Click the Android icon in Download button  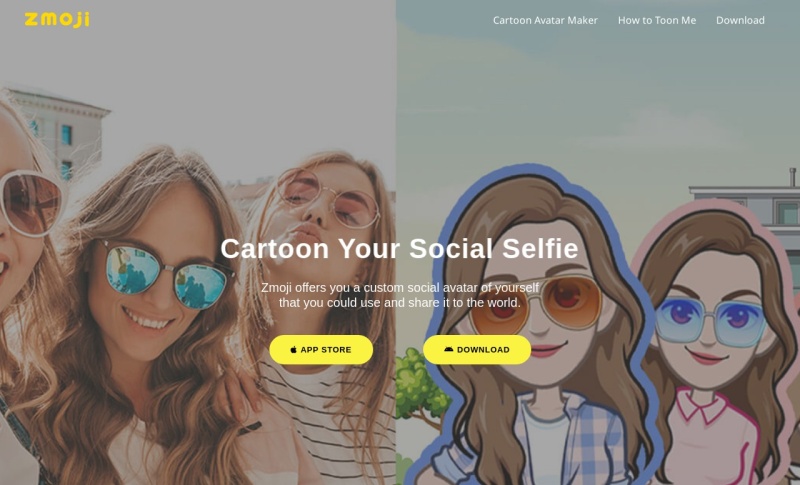point(448,349)
